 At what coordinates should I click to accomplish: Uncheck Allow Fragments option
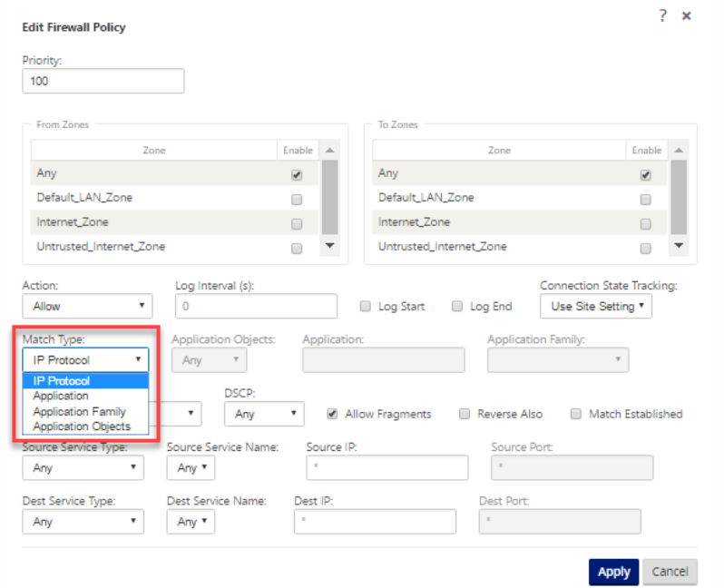(x=332, y=414)
